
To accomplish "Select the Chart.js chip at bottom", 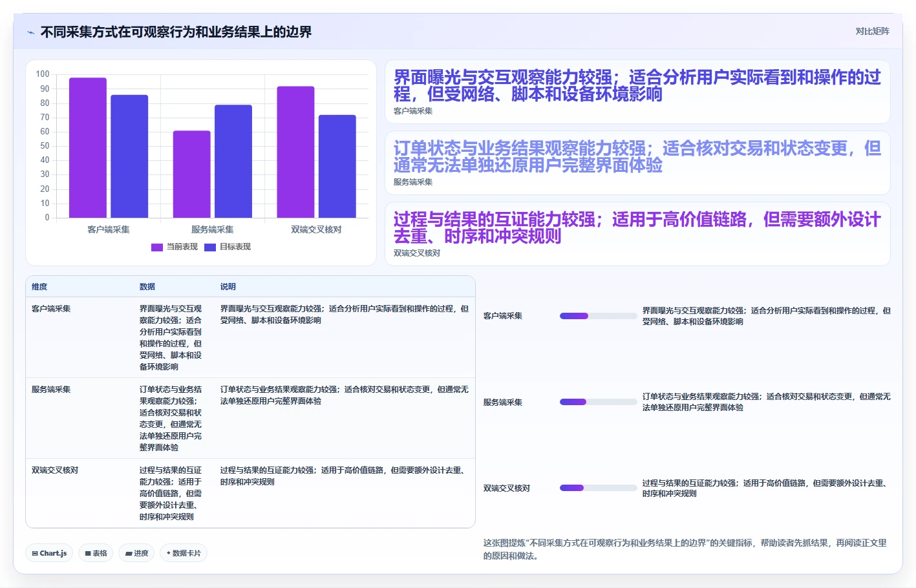I will tap(49, 553).
